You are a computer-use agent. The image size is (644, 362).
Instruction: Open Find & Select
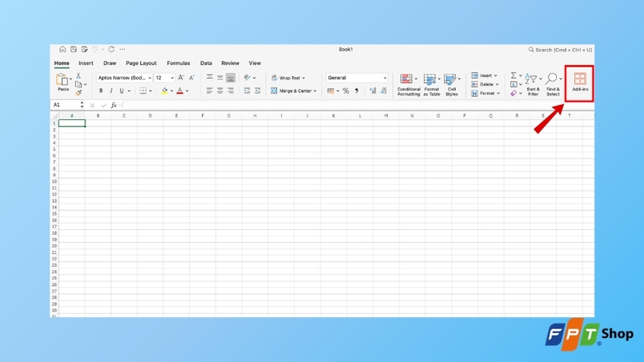coord(553,85)
